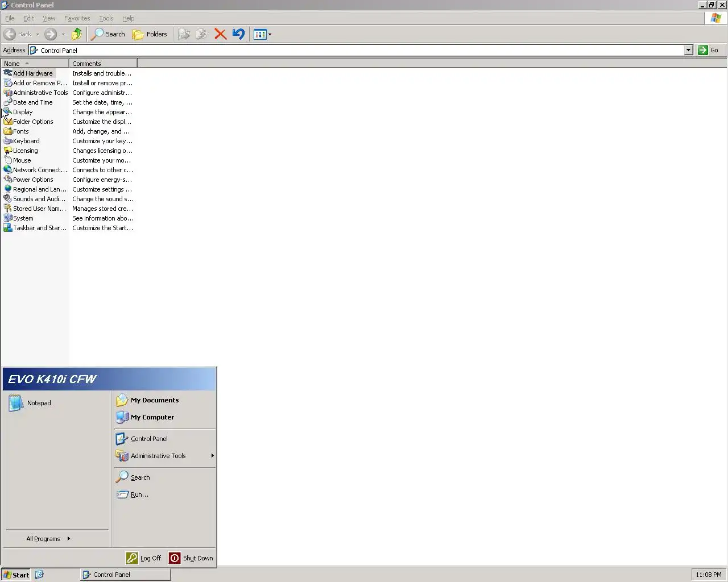Open the Stored User Names icon
Viewport: 728px width, 582px height.
(x=8, y=209)
